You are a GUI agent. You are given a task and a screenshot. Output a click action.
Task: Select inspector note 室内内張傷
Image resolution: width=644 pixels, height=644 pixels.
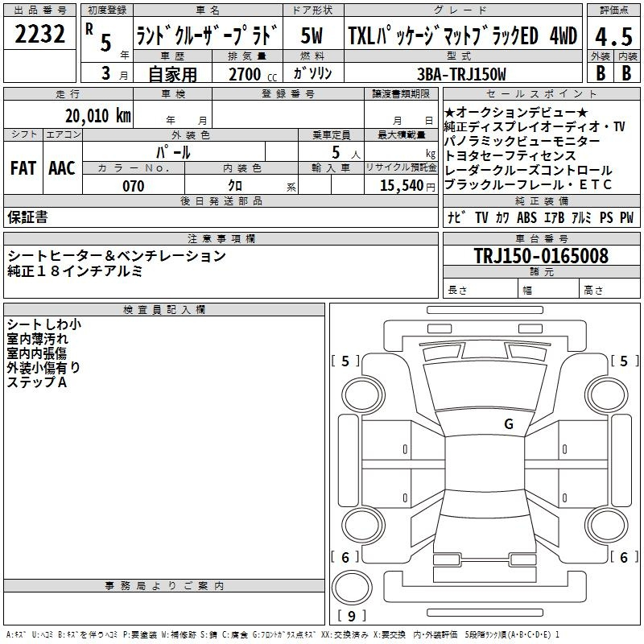click(x=36, y=353)
